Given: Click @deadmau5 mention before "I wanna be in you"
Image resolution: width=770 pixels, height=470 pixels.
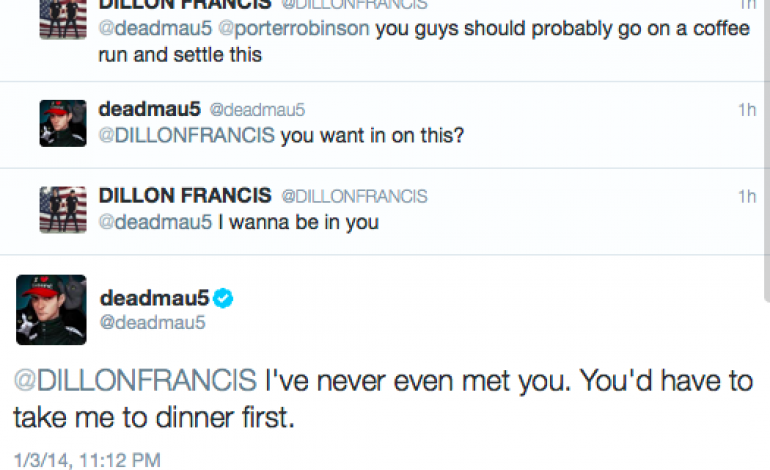Looking at the screenshot, I should (x=155, y=222).
